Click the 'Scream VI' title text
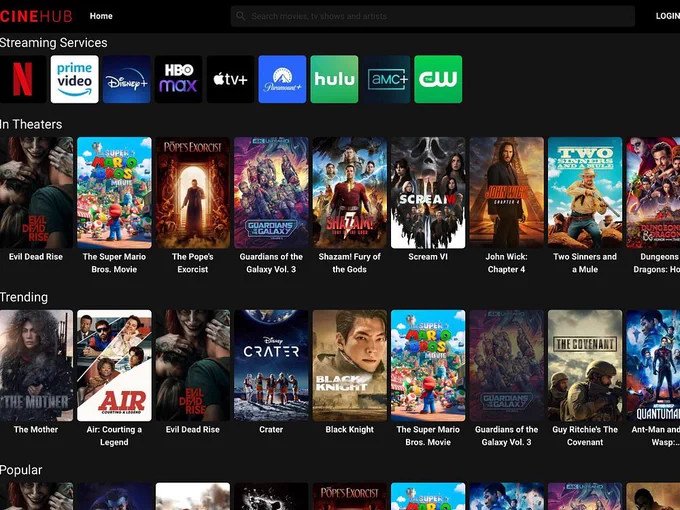Viewport: 680px width, 510px height. click(428, 257)
